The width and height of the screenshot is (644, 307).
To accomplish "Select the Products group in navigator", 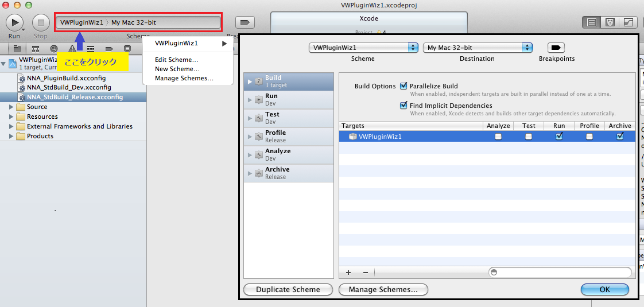I will point(73,136).
